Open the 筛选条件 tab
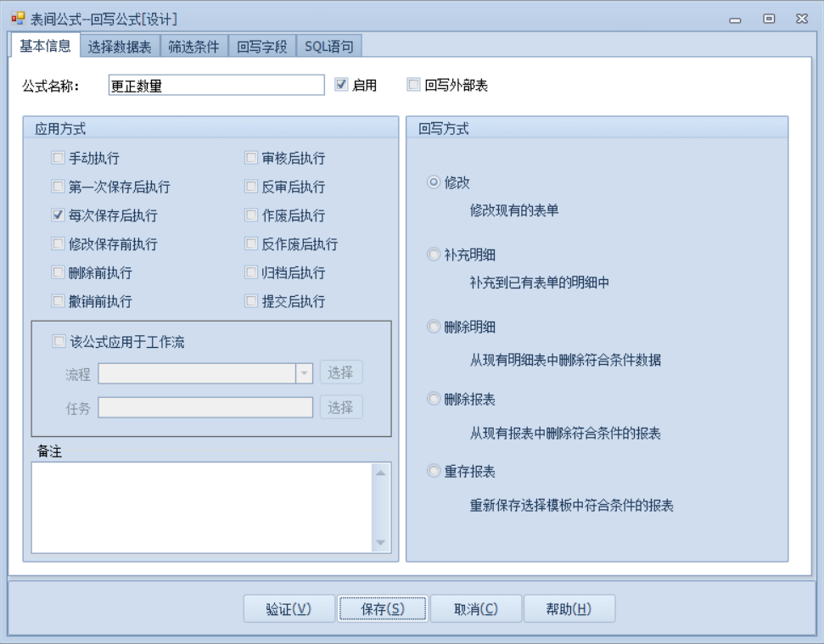The width and height of the screenshot is (824, 644). coord(193,48)
